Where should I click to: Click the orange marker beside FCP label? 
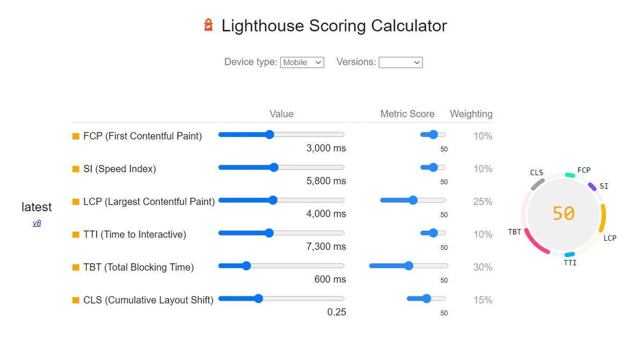click(x=75, y=136)
